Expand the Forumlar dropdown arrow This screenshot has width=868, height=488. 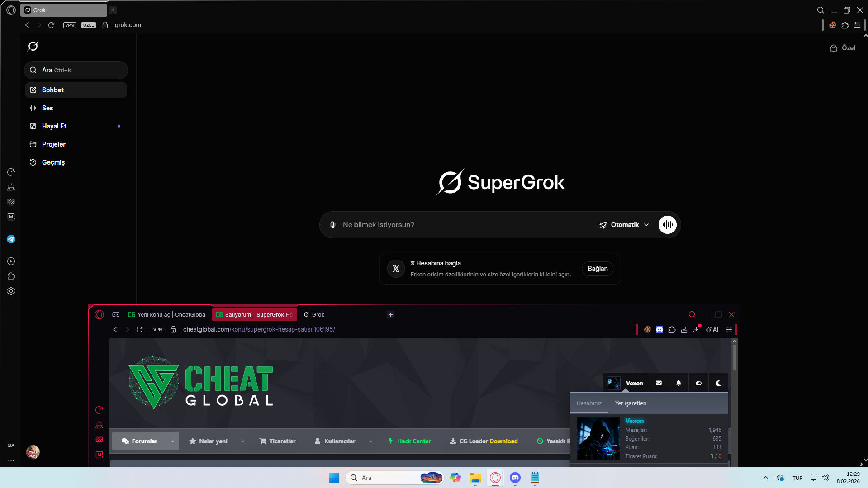click(x=173, y=441)
